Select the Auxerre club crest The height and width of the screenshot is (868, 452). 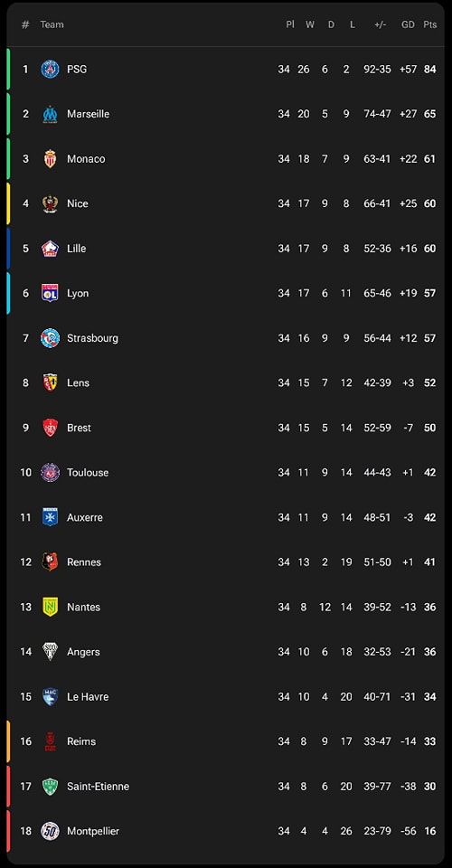(x=50, y=517)
